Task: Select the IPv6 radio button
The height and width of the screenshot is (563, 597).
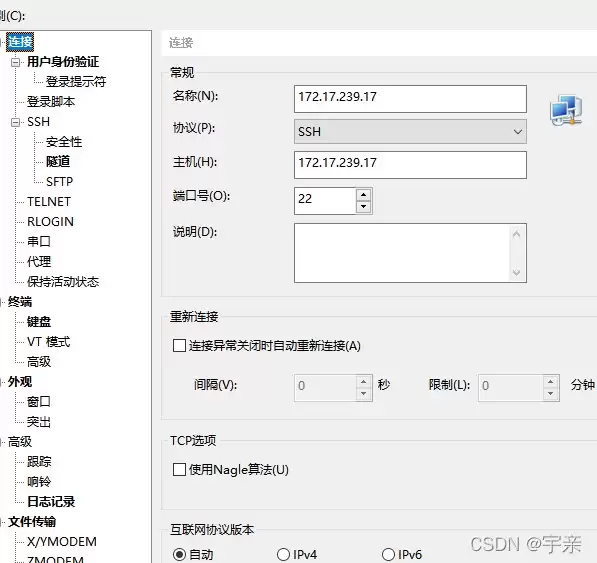Action: tap(388, 555)
